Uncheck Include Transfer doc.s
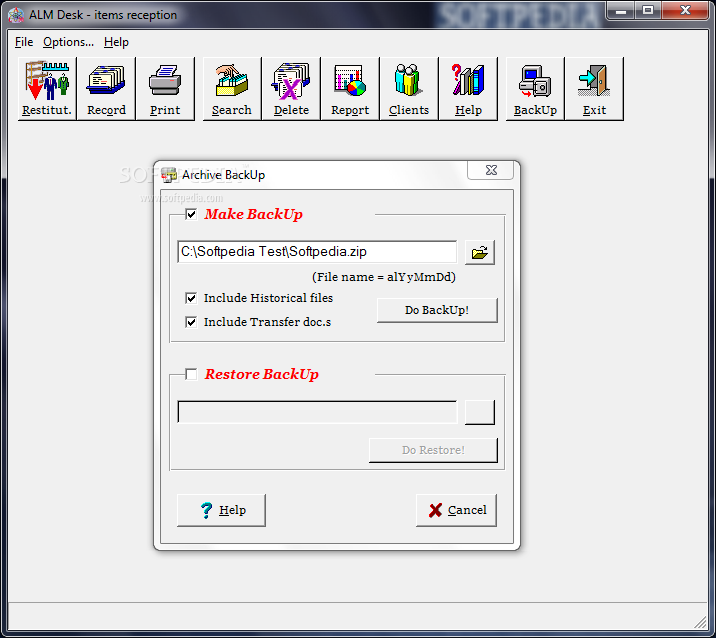716x638 pixels. 191,322
